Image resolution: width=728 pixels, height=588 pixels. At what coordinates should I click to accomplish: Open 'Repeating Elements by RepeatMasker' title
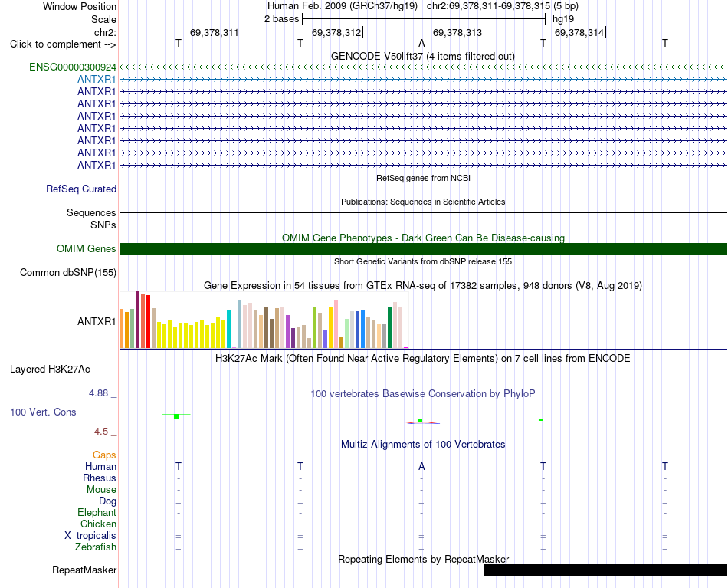pos(423,559)
